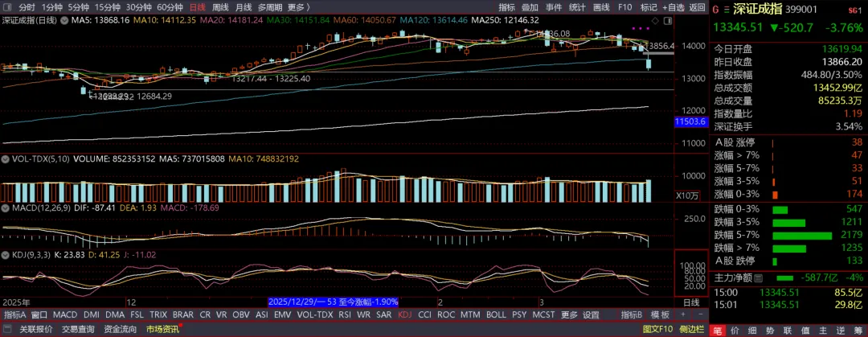Click the panel layout icon before 分时

(x=7, y=7)
